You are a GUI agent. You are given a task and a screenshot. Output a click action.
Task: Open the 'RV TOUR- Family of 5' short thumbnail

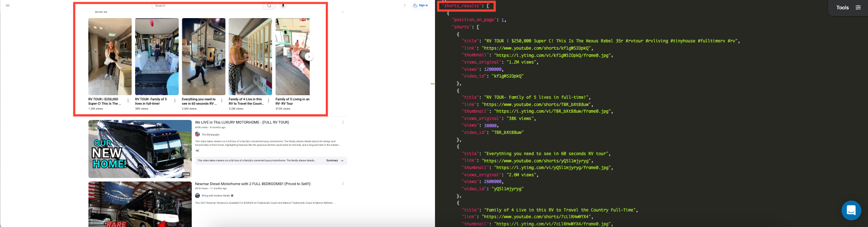point(157,56)
